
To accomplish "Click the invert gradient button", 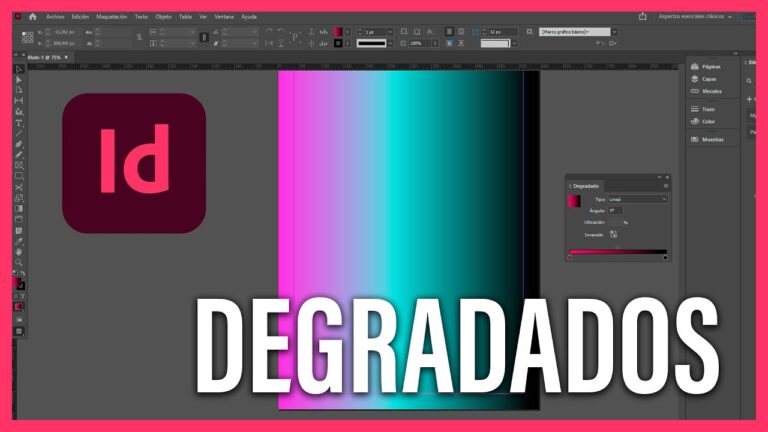I will pos(613,234).
